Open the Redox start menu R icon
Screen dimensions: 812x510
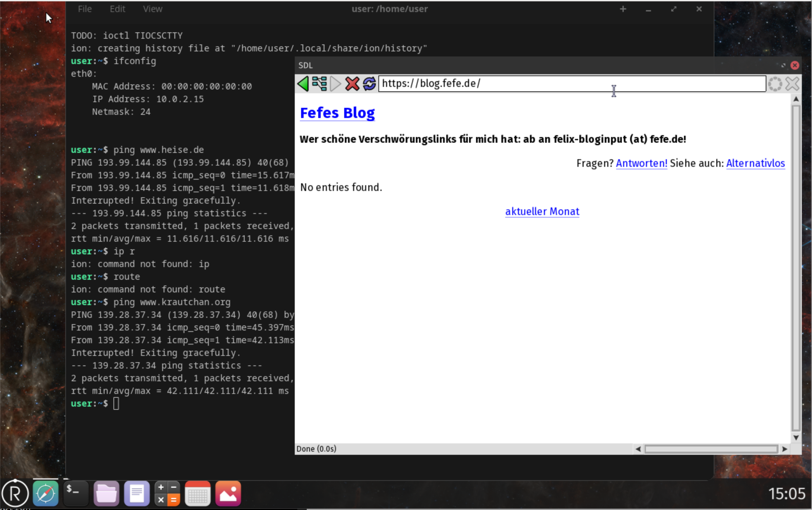(x=15, y=494)
